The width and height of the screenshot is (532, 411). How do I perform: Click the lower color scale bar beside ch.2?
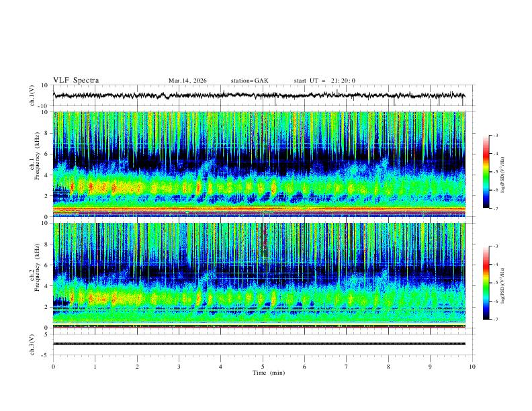(x=486, y=283)
